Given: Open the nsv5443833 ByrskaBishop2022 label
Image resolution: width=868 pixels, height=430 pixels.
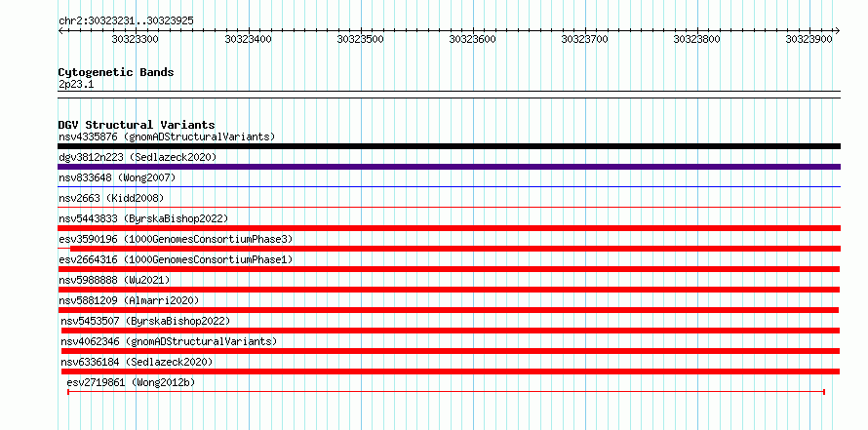Looking at the screenshot, I should 143,218.
